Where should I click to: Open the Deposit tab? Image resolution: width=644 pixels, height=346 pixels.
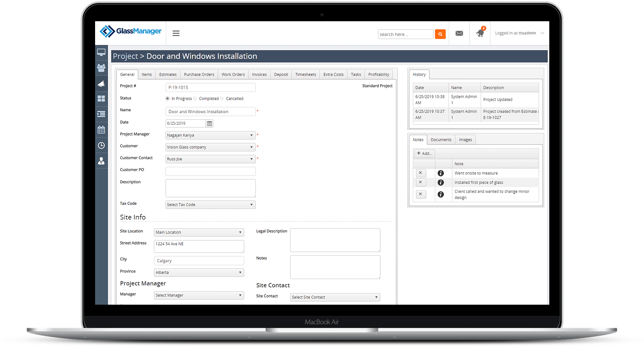(x=281, y=75)
